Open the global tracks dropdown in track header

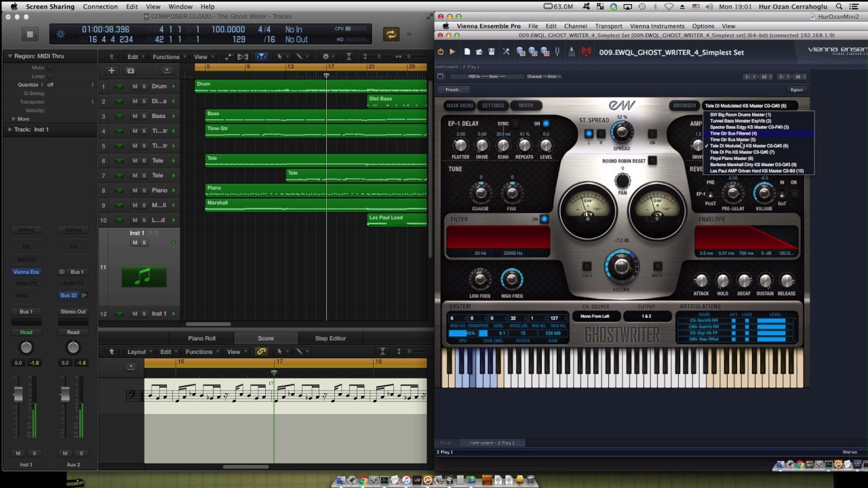point(167,70)
